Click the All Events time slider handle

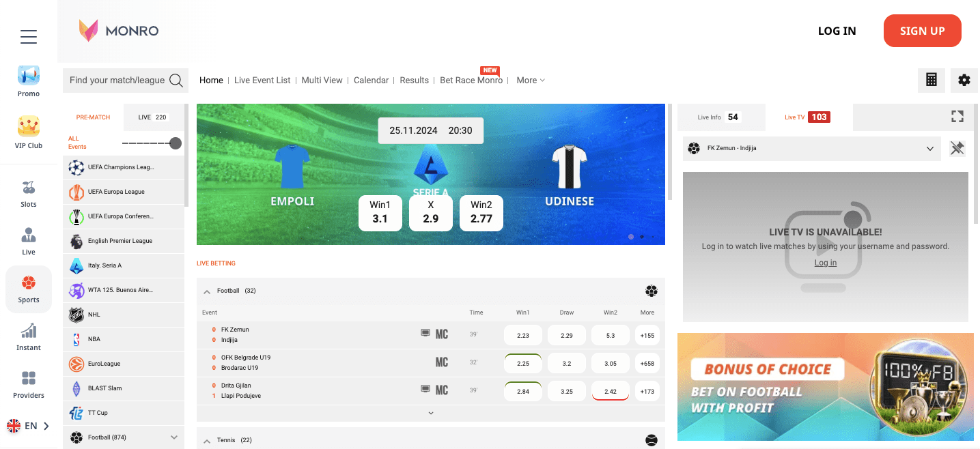(x=176, y=143)
